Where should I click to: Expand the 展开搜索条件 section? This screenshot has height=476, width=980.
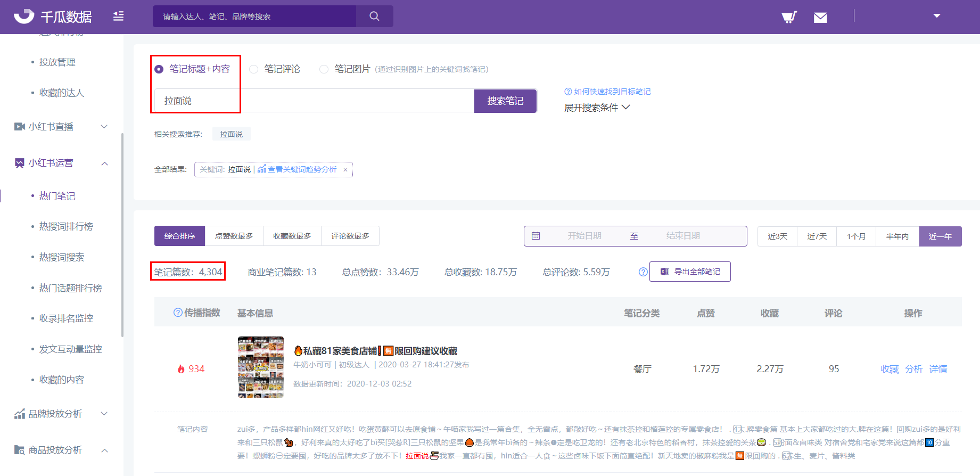(x=597, y=108)
